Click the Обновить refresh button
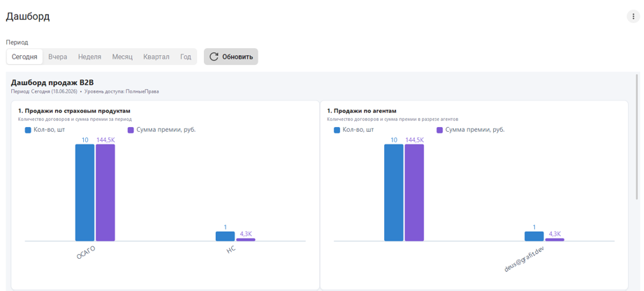This screenshot has width=644, height=291. coord(230,57)
